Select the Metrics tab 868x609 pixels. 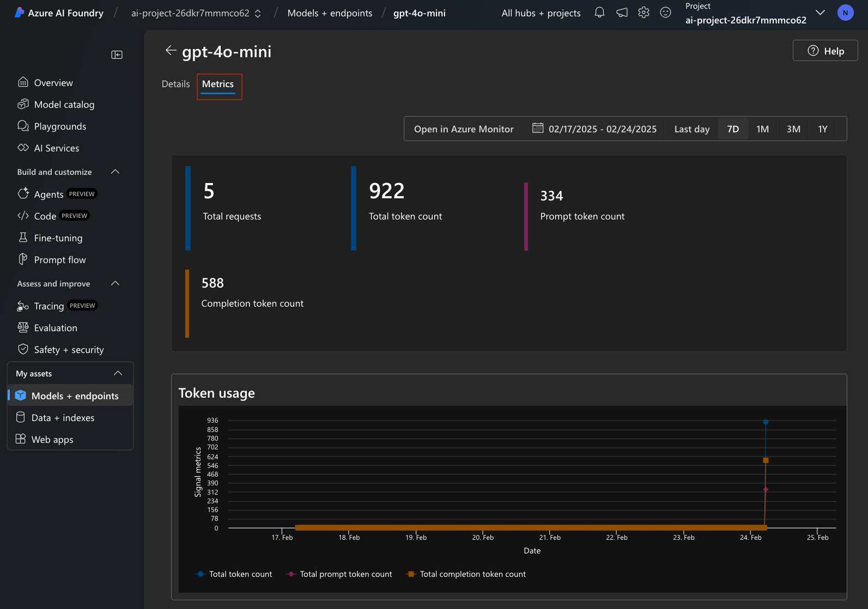coord(218,84)
